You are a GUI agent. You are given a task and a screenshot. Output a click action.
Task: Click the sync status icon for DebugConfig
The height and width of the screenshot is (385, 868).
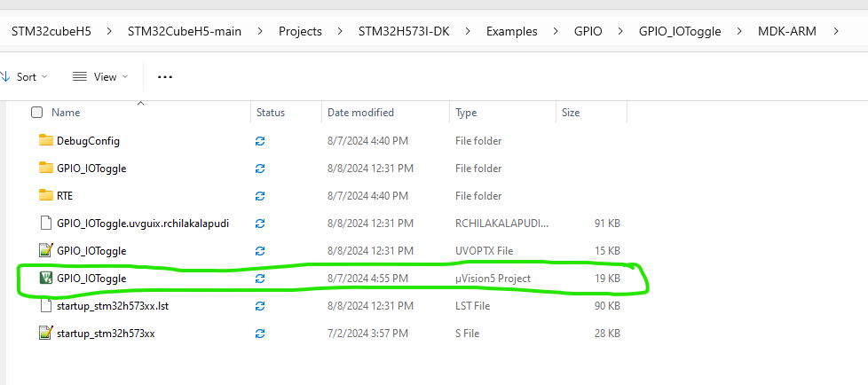260,140
